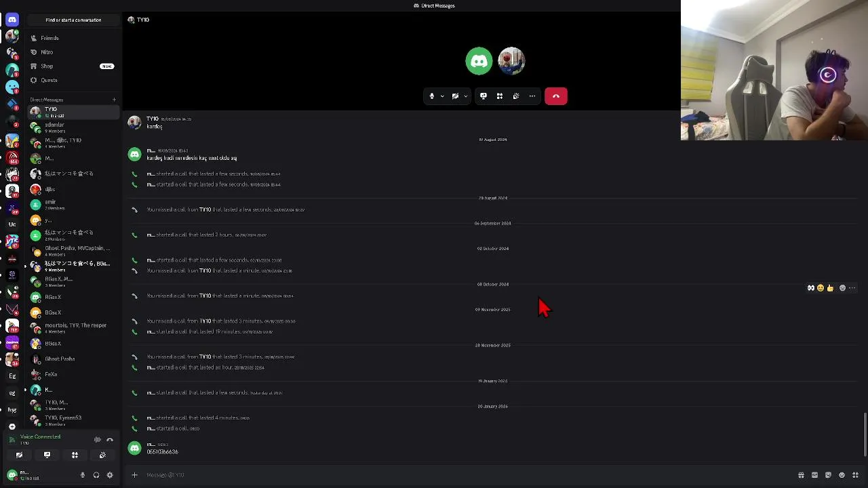Click the photo avatar of the call participant
Screen dimensions: 868x488
point(511,61)
